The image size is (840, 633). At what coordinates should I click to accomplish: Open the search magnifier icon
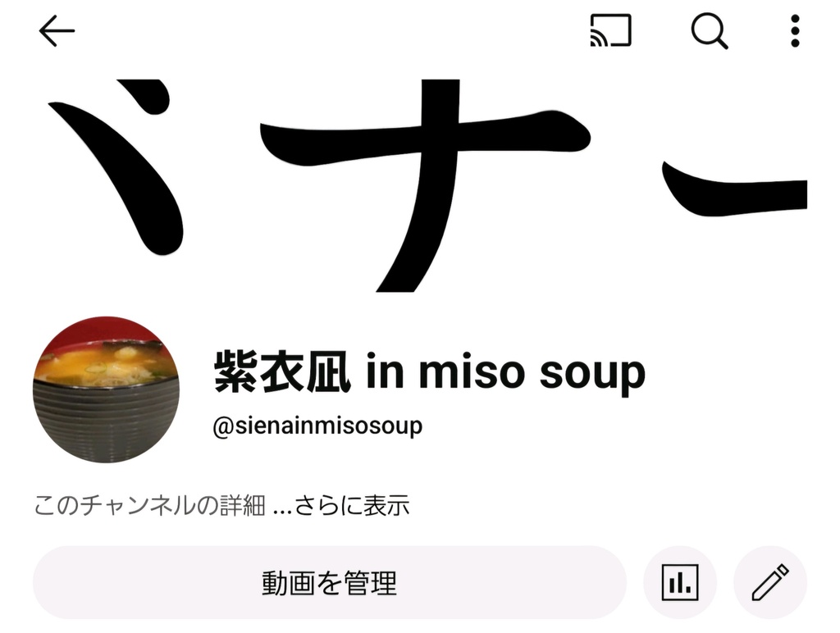pyautogui.click(x=710, y=31)
